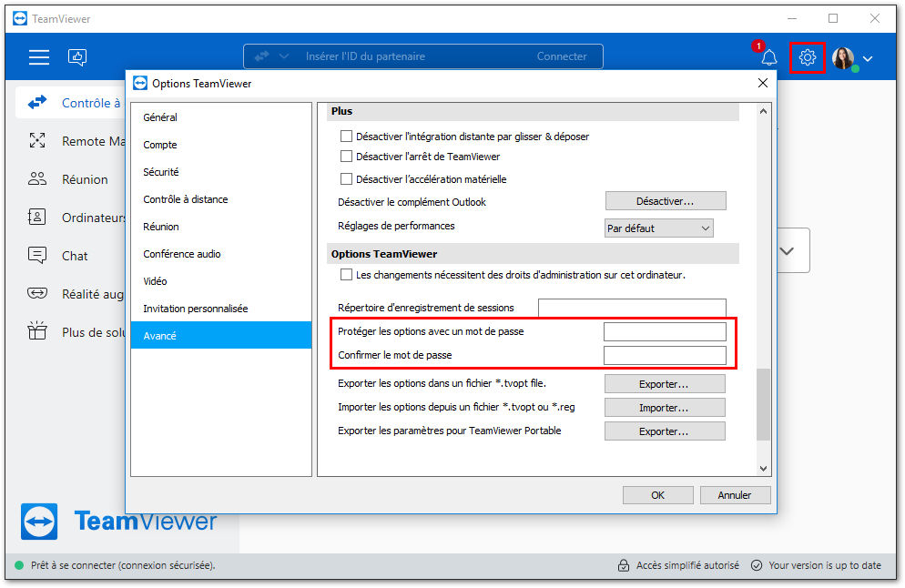Select the Vidéo options category
Image resolution: width=905 pixels, height=588 pixels.
tap(221, 281)
